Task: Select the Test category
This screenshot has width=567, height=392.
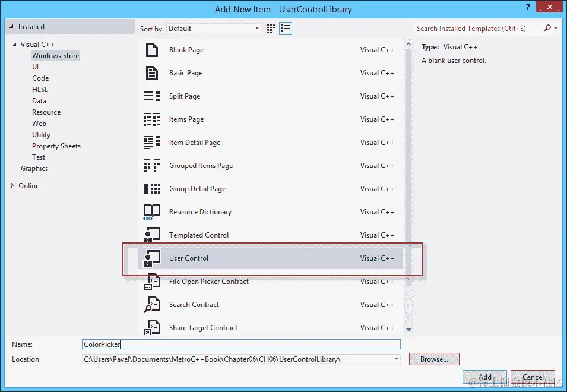Action: click(39, 157)
